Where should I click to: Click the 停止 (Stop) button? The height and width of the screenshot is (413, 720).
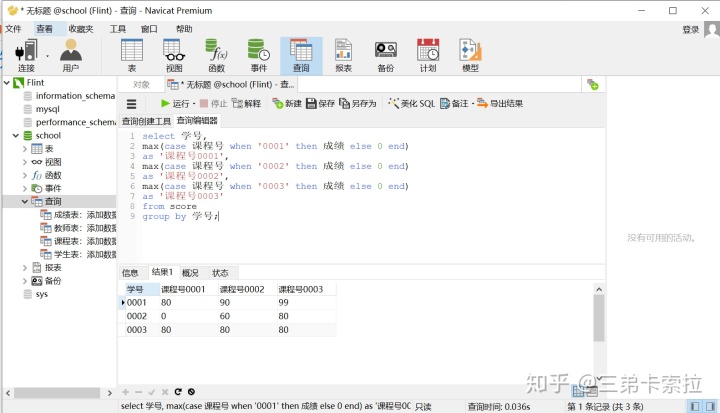[214, 103]
